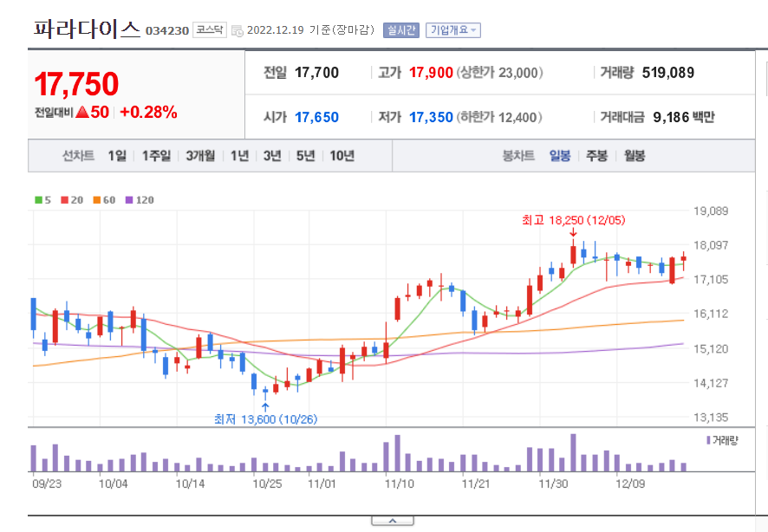This screenshot has height=532, width=768.
Task: Select the 1일 line chart tab
Action: tap(117, 156)
